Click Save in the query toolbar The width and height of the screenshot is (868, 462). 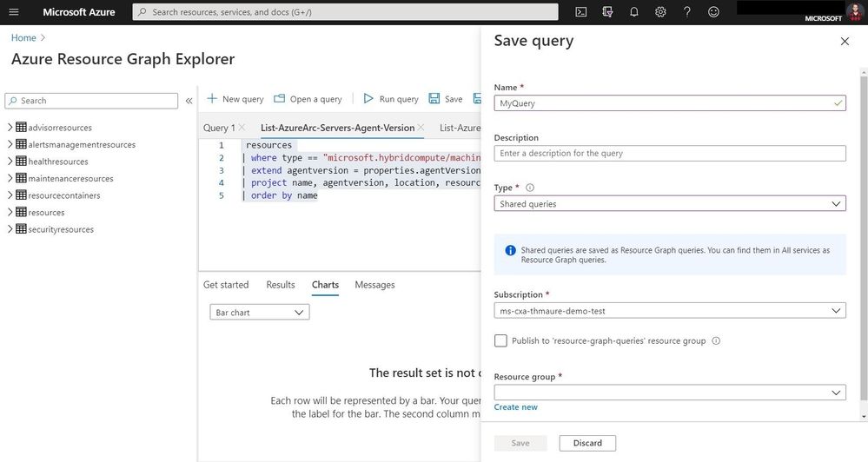[446, 99]
